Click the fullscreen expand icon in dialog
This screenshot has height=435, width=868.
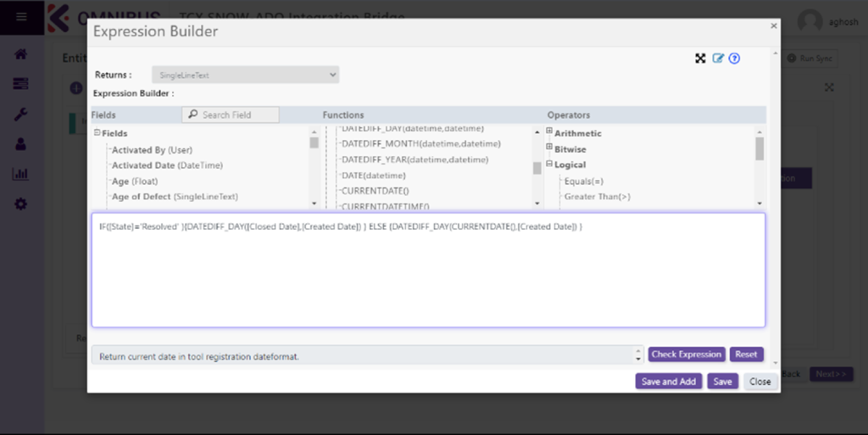click(x=700, y=59)
